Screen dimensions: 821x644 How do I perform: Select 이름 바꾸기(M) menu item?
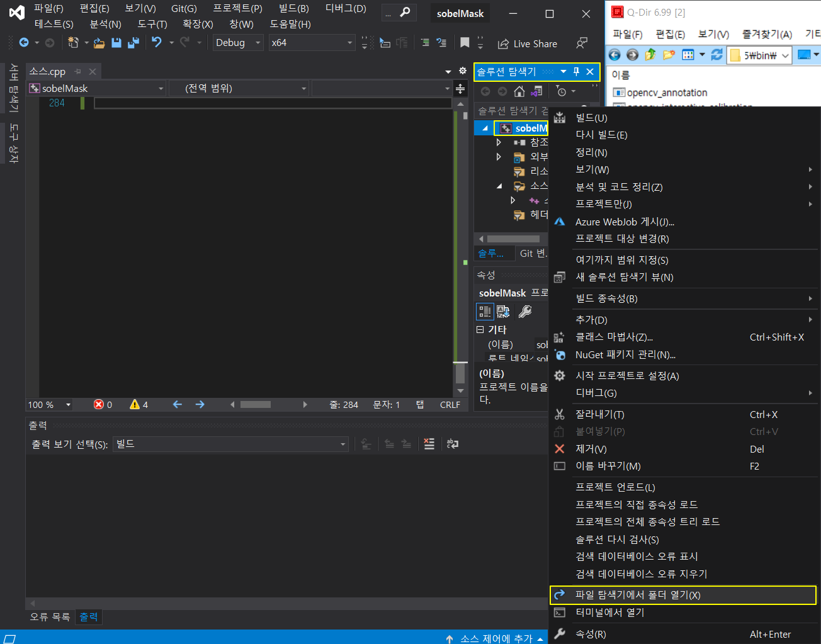click(x=684, y=466)
